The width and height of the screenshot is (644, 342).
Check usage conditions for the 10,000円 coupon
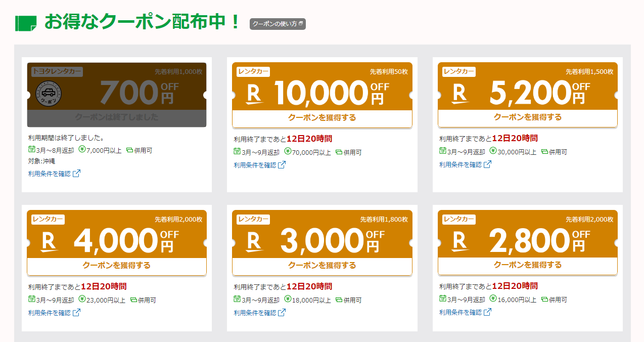tap(259, 164)
